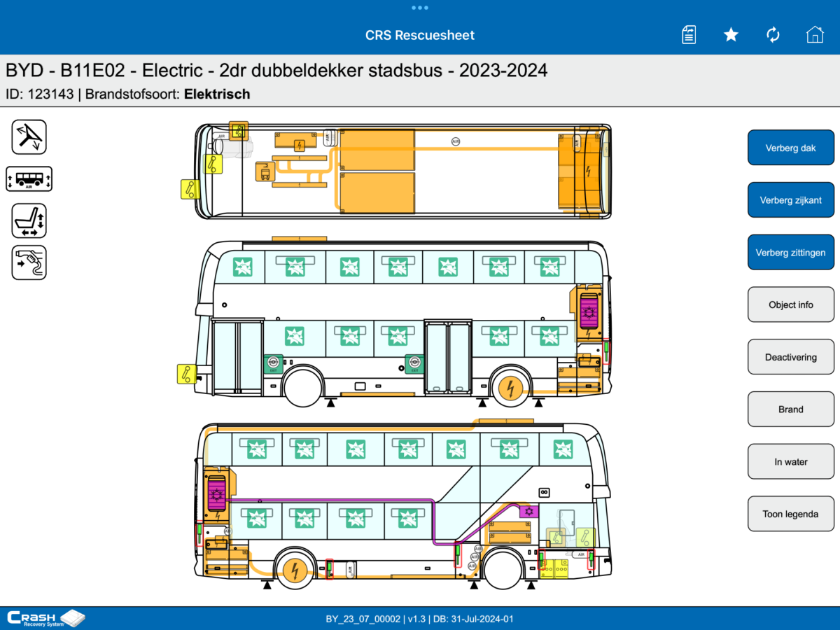This screenshot has height=630, width=840.
Task: Select the cutting tool icon in left sidebar
Action: click(x=29, y=137)
